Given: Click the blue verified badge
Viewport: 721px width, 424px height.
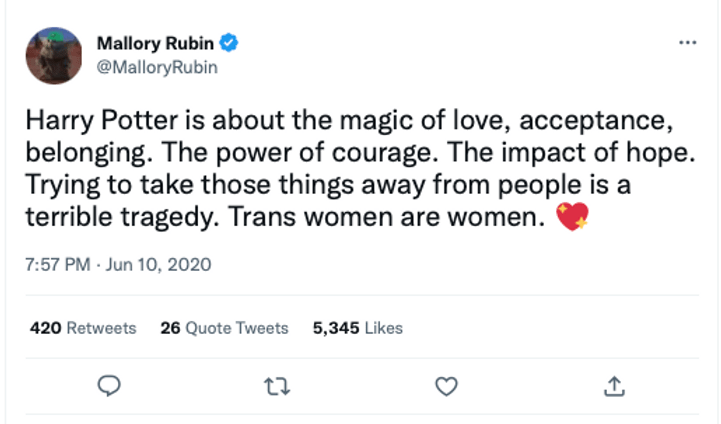Looking at the screenshot, I should [x=230, y=43].
